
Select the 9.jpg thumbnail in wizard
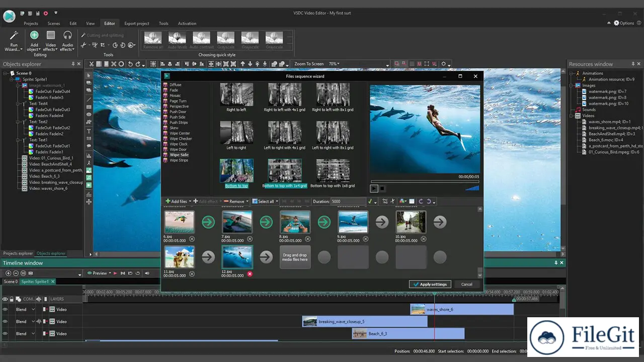click(353, 222)
